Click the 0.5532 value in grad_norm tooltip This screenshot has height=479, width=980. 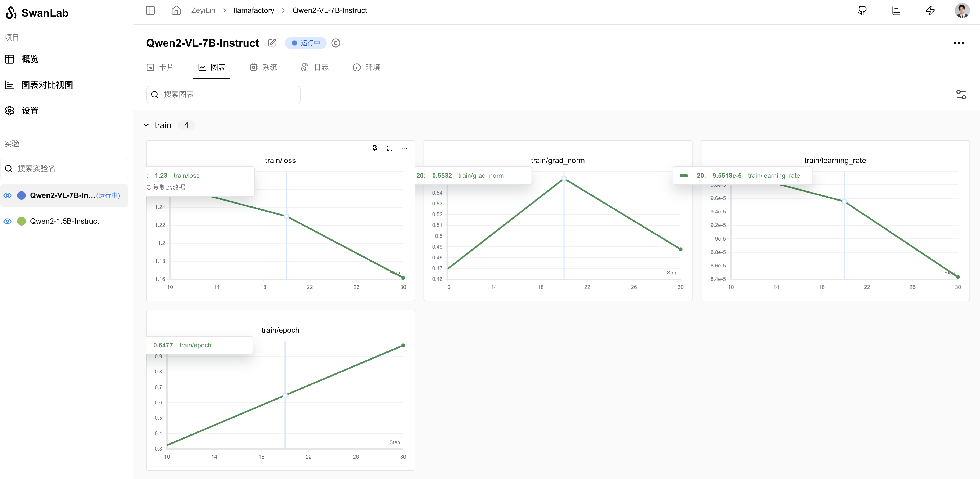[442, 176]
